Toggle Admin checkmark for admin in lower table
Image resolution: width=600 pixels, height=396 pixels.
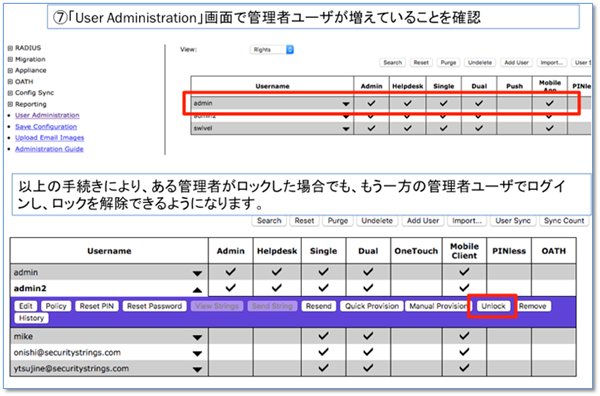coord(230,272)
